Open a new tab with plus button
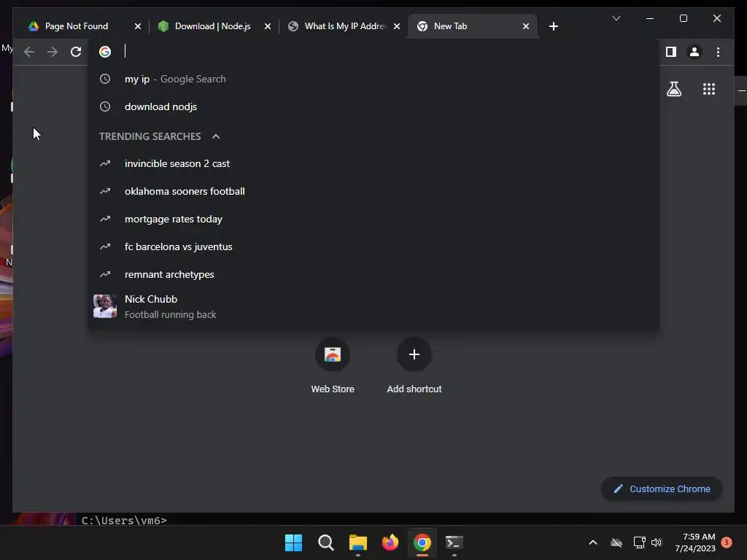 (x=553, y=26)
